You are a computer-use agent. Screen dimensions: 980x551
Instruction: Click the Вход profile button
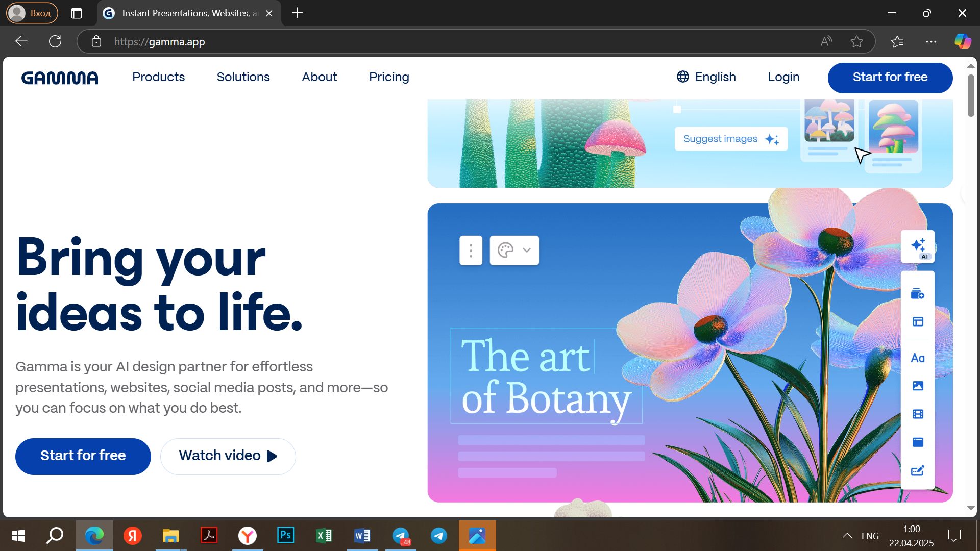(x=32, y=13)
